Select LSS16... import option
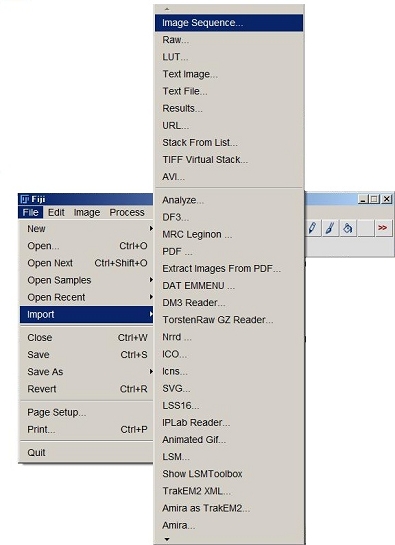The width and height of the screenshot is (395, 545). pyautogui.click(x=229, y=405)
